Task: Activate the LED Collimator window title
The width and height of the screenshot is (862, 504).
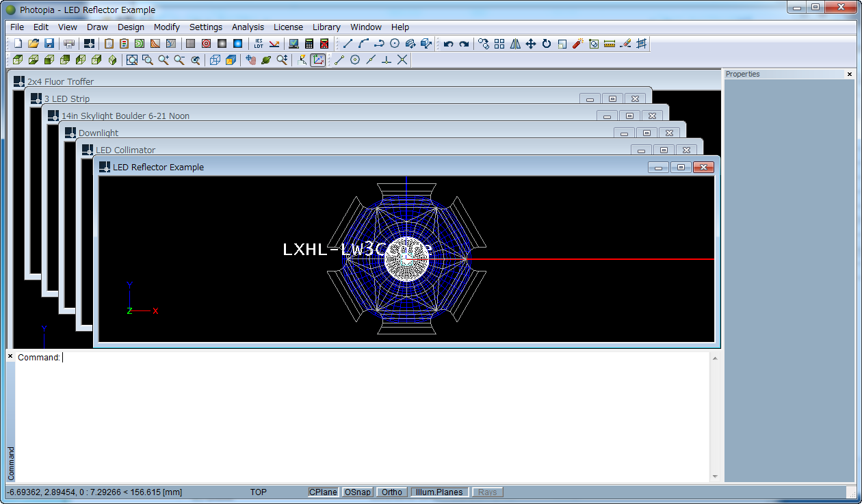Action: (126, 150)
